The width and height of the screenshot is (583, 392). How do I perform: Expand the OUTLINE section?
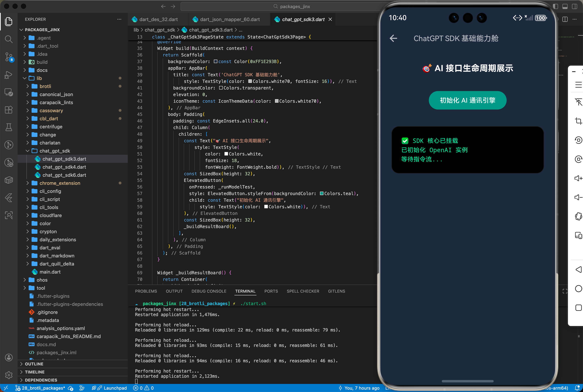pyautogui.click(x=73, y=364)
